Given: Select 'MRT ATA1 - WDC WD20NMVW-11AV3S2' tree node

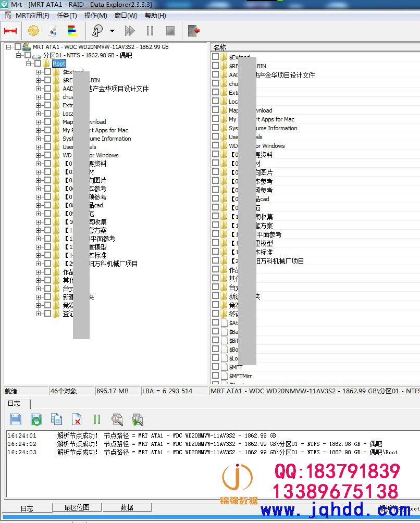Looking at the screenshot, I should point(101,47).
